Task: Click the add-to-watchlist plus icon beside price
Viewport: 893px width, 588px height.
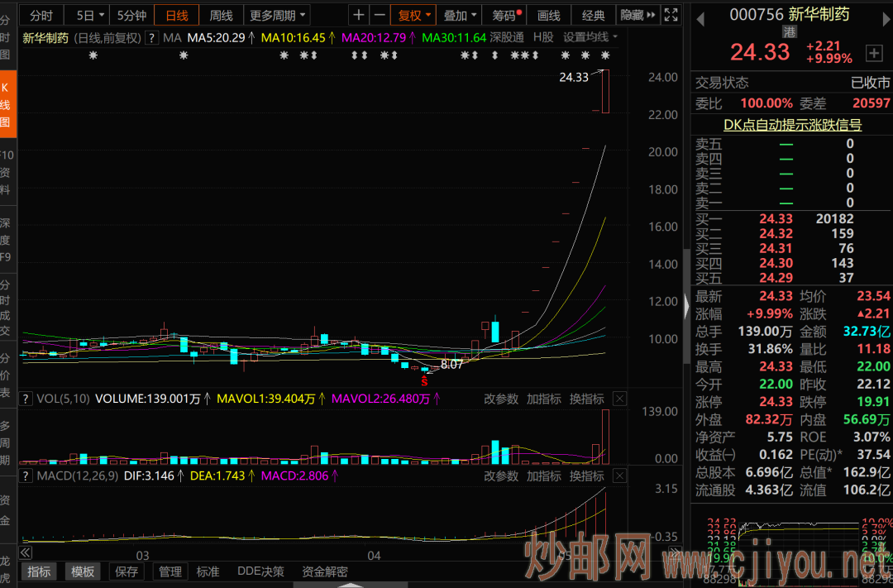Action: [874, 53]
